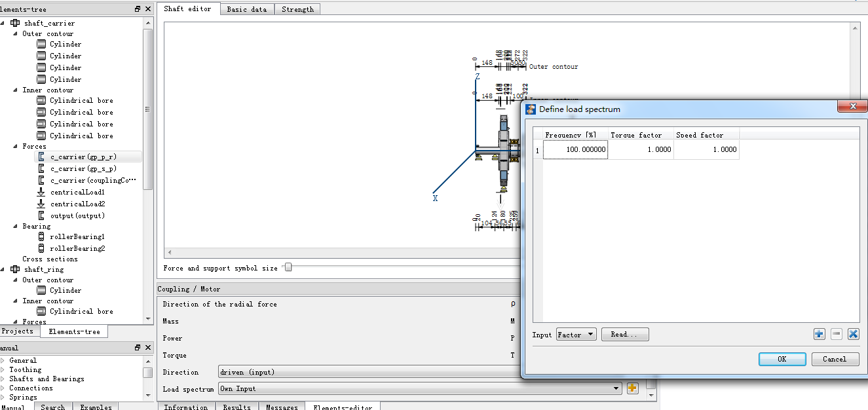
Task: Expand Shafts and Bearings manual section
Action: [x=3, y=379]
